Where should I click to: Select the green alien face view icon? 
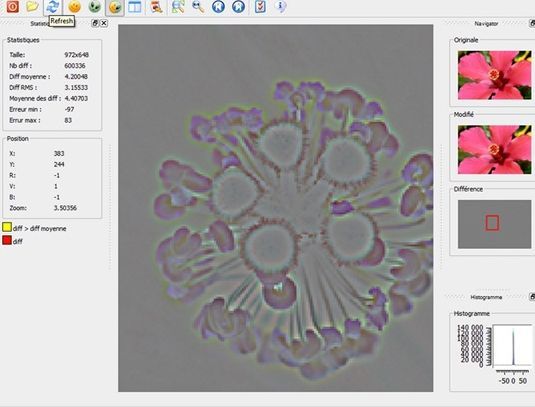pyautogui.click(x=95, y=6)
